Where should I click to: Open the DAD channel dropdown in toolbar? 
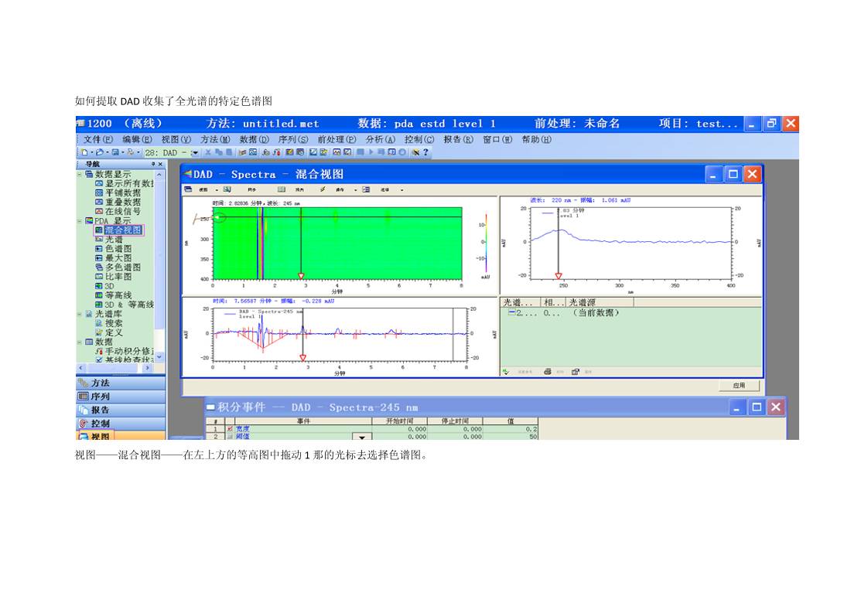(195, 153)
